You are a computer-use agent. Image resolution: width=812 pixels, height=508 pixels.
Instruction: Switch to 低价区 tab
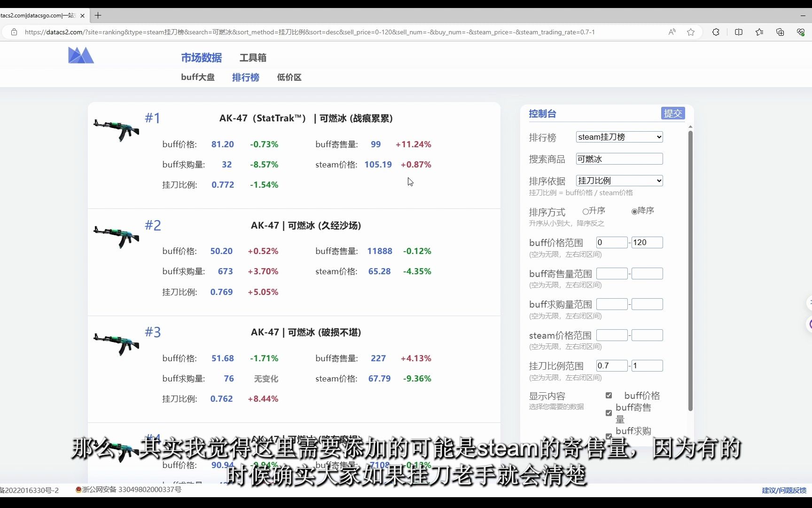[289, 77]
